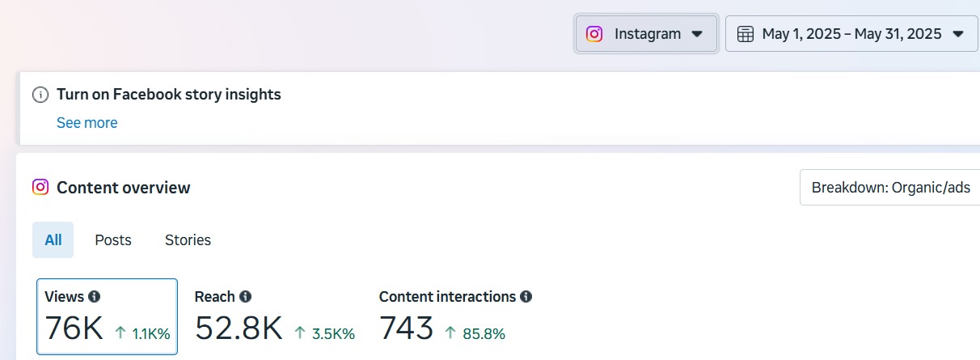Click the info icon beside Facebook story insights
980x360 pixels.
[x=40, y=95]
